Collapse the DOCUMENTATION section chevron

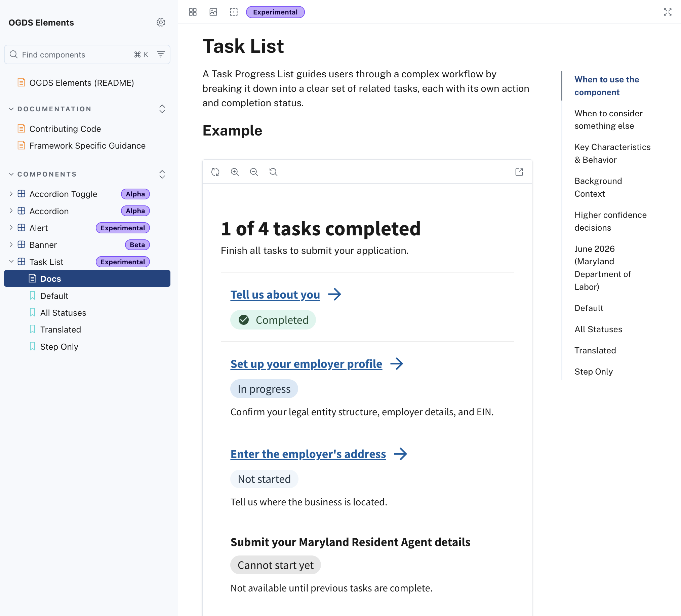click(x=11, y=109)
